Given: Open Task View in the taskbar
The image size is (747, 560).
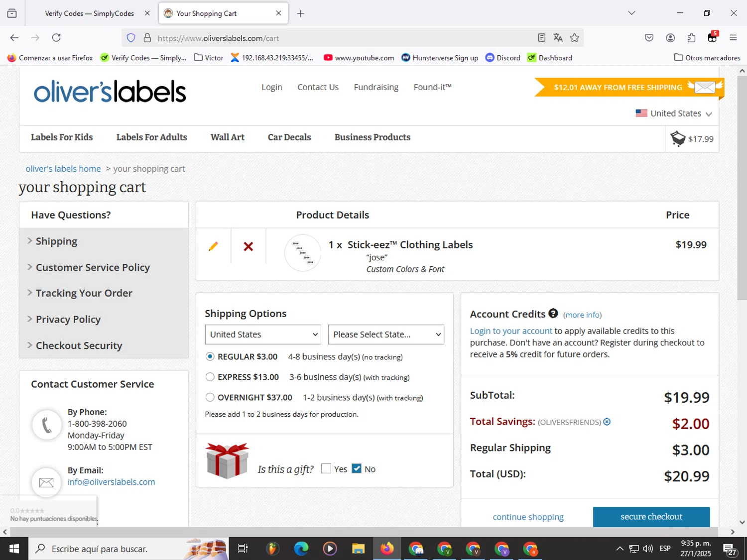Looking at the screenshot, I should pyautogui.click(x=243, y=549).
